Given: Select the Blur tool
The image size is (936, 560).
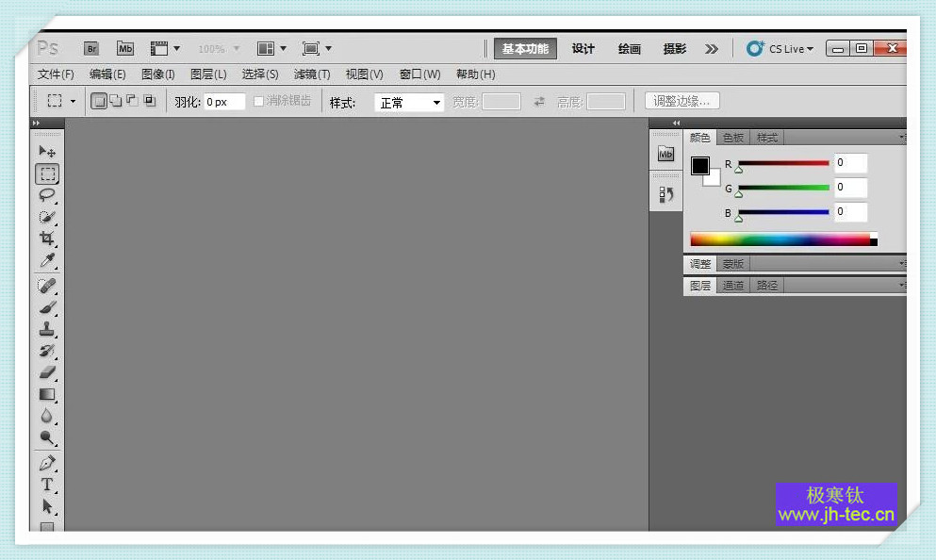Looking at the screenshot, I should (47, 416).
